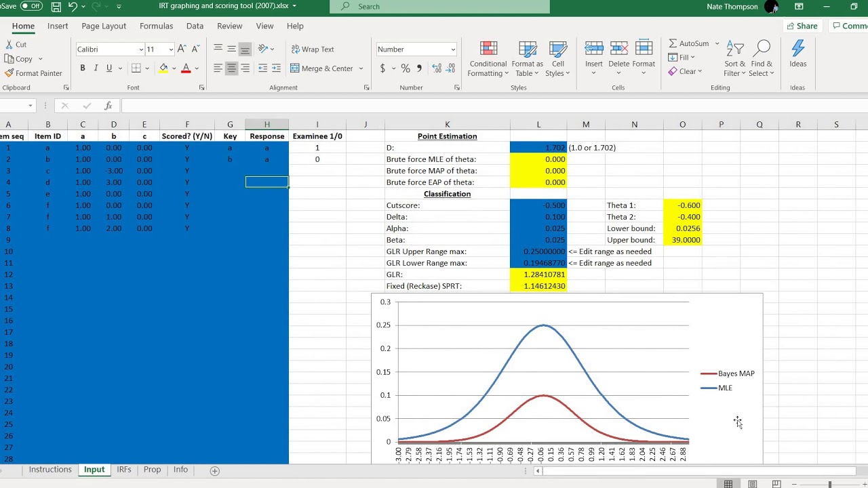Click the AutoSum button
This screenshot has height=488, width=868.
point(688,43)
